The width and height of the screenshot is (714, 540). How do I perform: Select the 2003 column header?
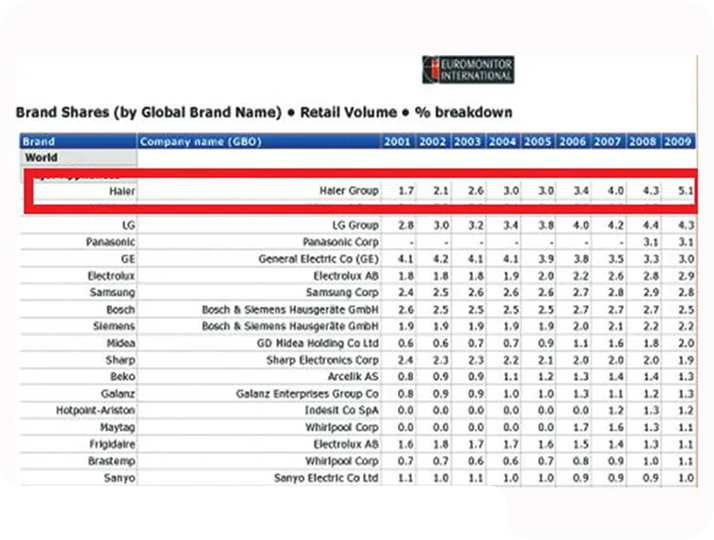pyautogui.click(x=468, y=141)
